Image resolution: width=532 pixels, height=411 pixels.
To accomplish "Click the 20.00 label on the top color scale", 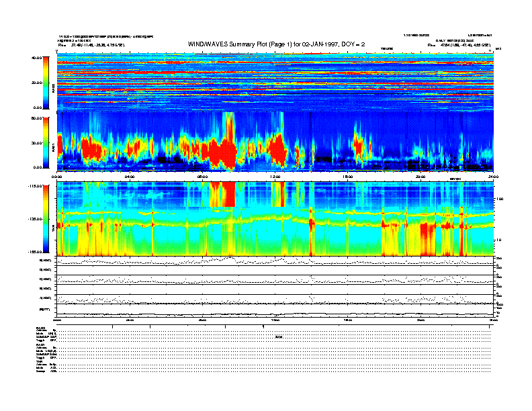I will 36,83.
